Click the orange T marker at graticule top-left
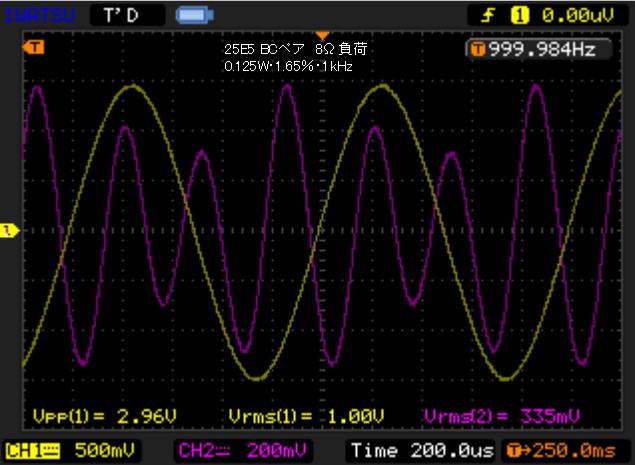Viewport: 635px width, 465px height. coord(37,47)
